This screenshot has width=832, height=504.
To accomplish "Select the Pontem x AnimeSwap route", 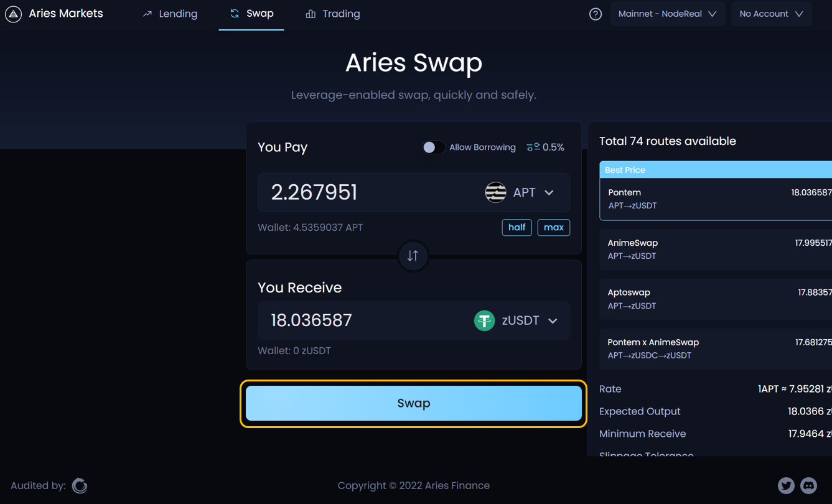I will click(x=716, y=348).
